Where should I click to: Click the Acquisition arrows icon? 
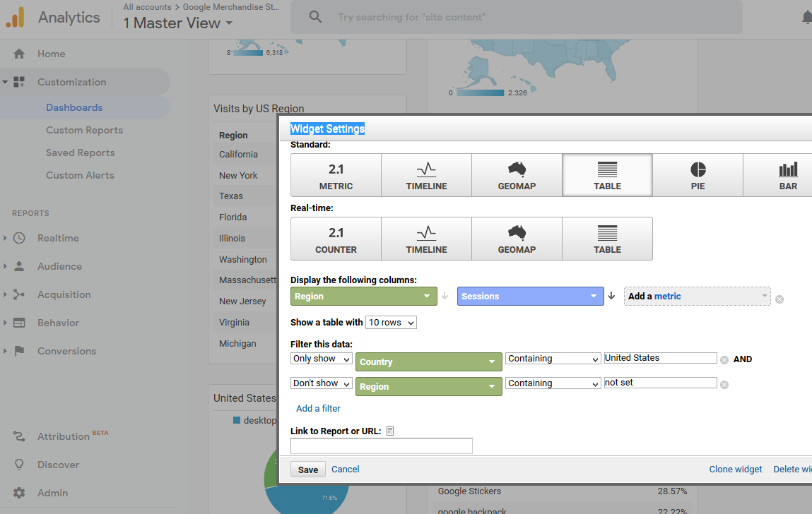pos(19,294)
